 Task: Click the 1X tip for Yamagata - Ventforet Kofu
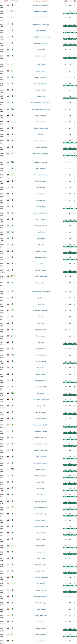(x=13, y=18)
